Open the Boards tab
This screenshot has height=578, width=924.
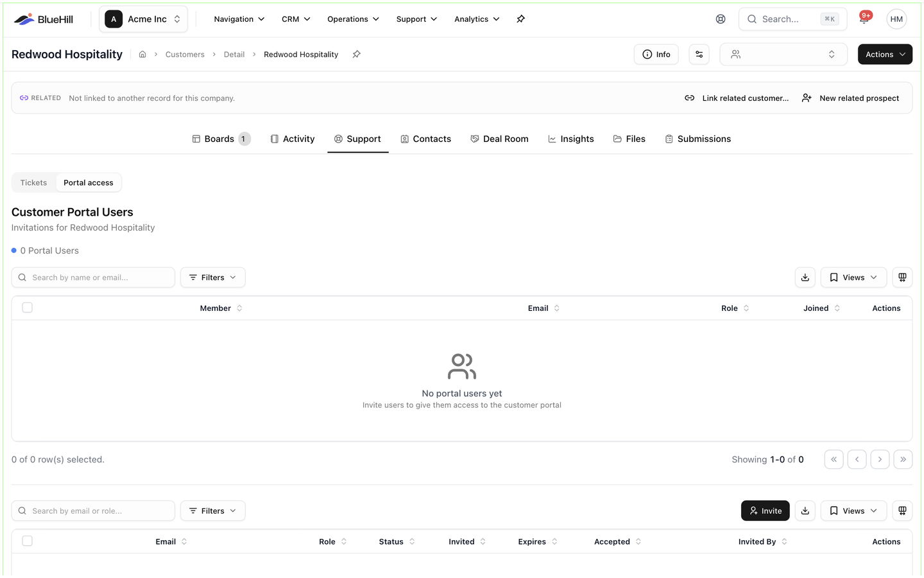tap(221, 139)
